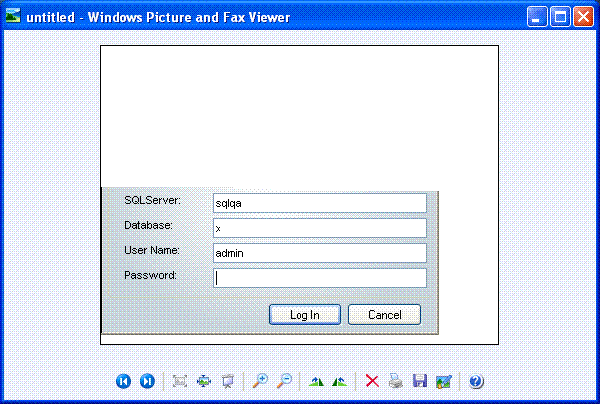Click the Database input field
This screenshot has width=600, height=404.
pos(320,228)
